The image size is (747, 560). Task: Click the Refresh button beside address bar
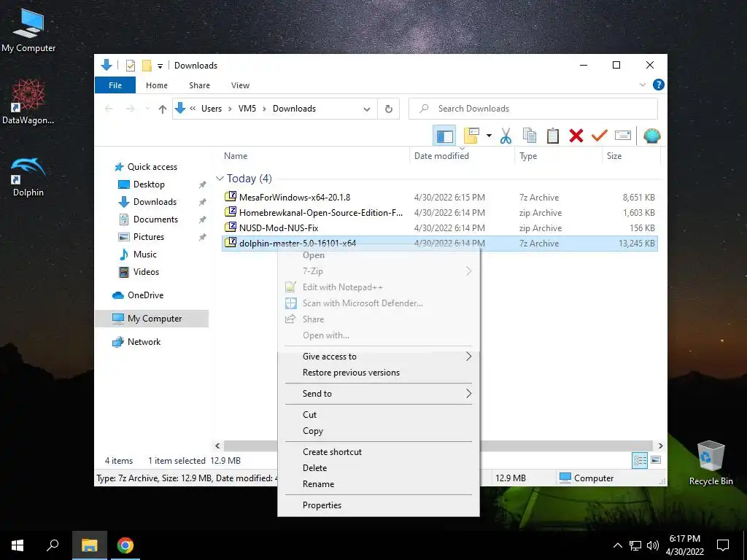(x=389, y=109)
